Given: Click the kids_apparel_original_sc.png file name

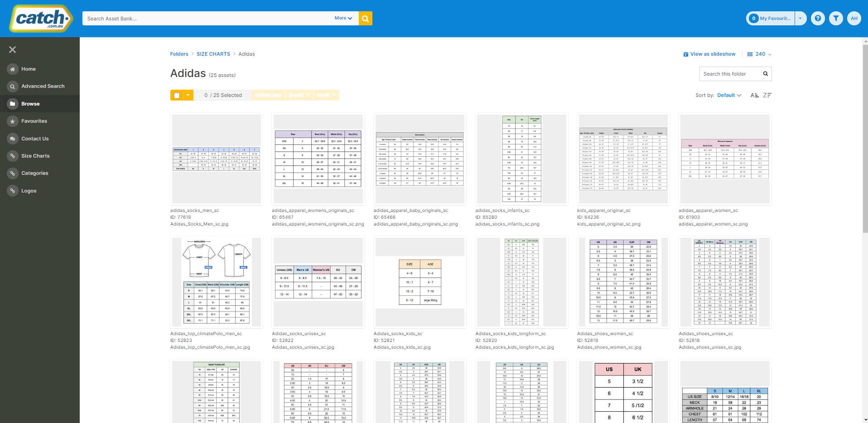Looking at the screenshot, I should (x=609, y=224).
